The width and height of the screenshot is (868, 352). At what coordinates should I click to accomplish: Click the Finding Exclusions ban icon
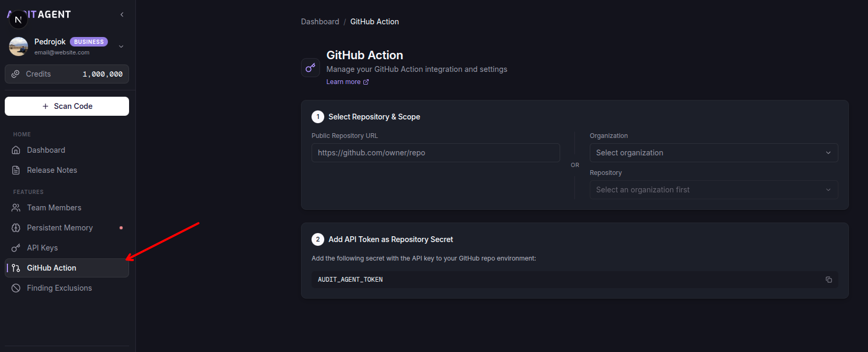tap(16, 288)
